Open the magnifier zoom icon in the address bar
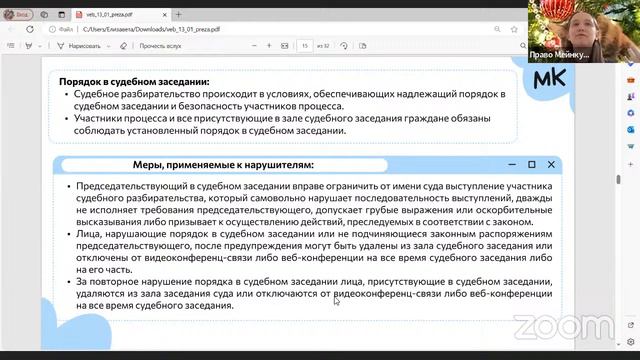The height and width of the screenshot is (360, 640). [497, 29]
